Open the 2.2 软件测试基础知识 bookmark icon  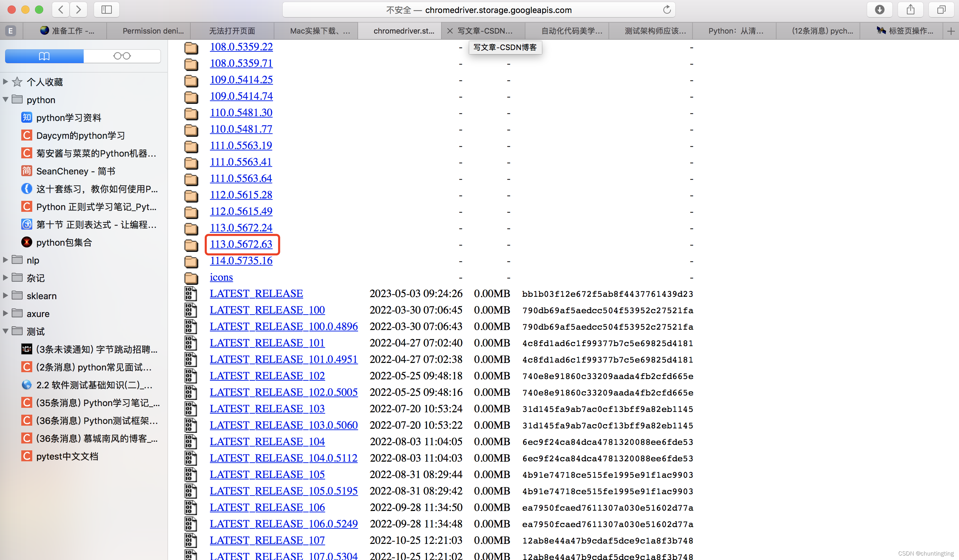coord(26,385)
